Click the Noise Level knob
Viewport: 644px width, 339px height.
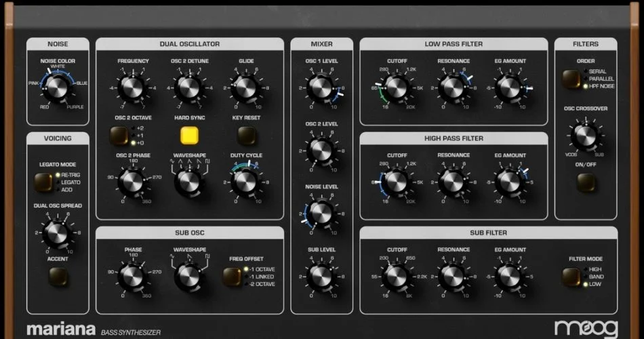click(x=321, y=213)
